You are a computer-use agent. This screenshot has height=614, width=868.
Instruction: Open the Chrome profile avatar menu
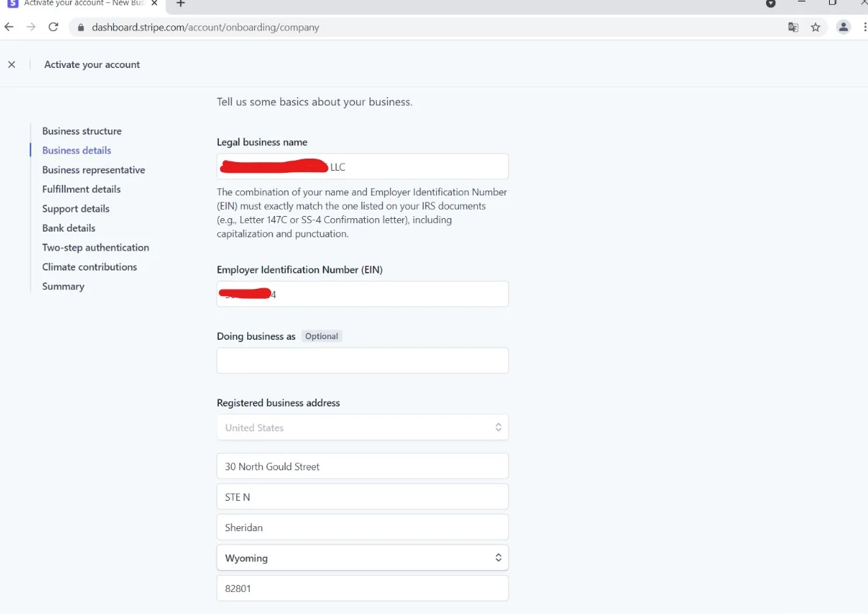[843, 27]
